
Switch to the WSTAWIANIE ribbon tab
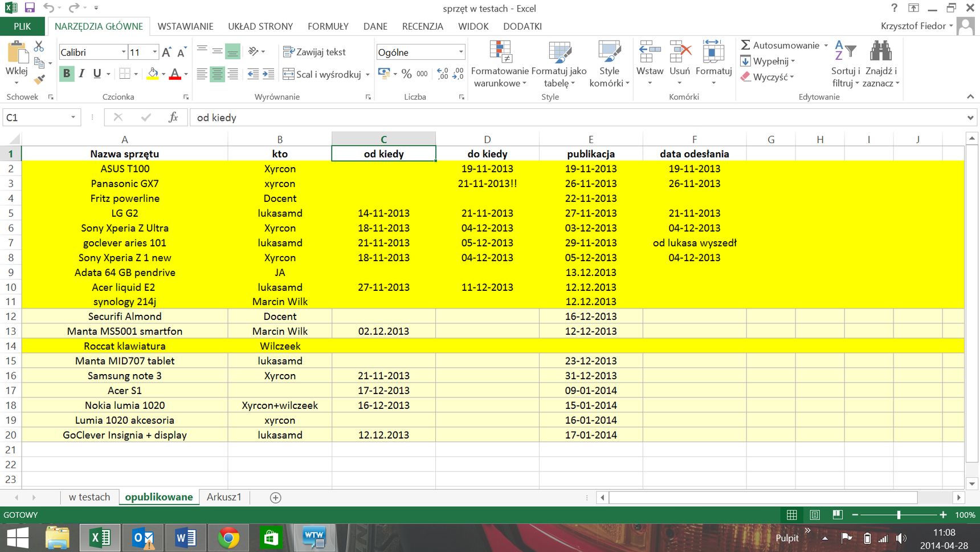pyautogui.click(x=185, y=26)
